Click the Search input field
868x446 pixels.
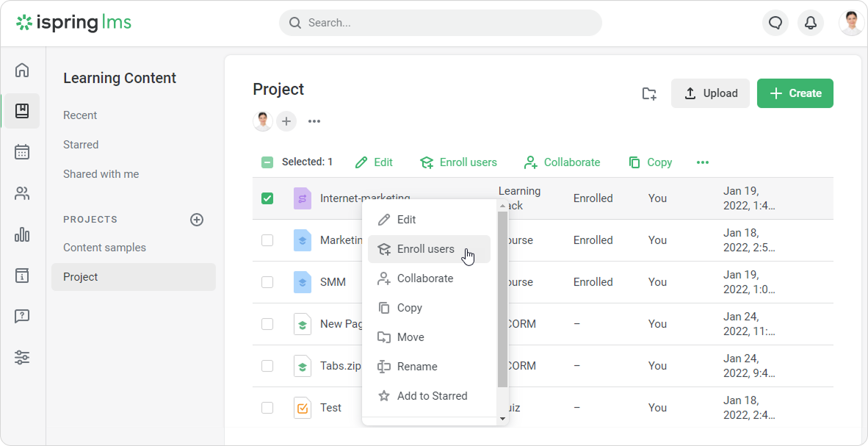tap(441, 23)
